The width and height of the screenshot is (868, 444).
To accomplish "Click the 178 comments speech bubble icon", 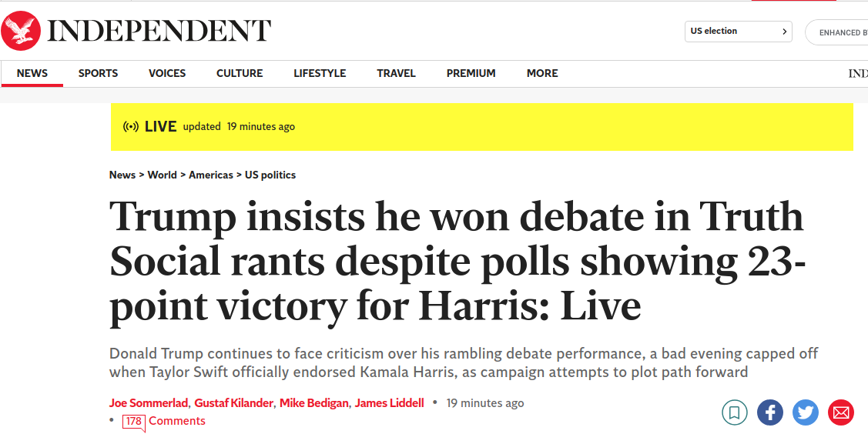I will point(134,422).
